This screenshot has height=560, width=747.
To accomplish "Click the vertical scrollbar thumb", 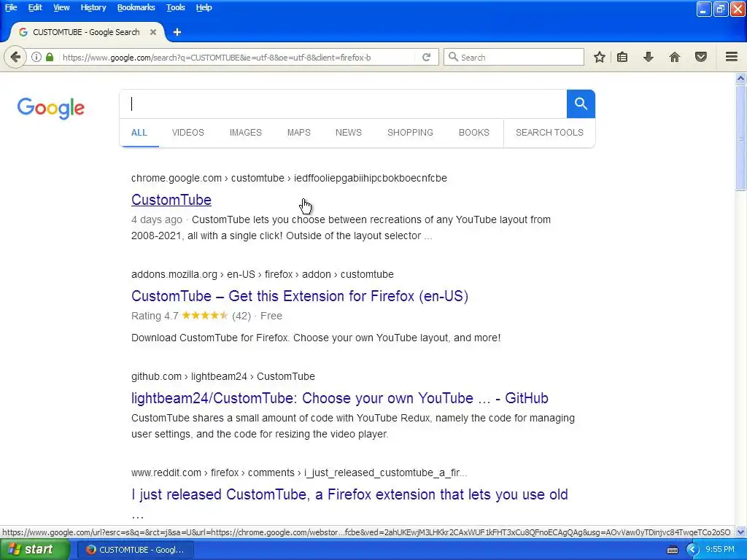I will pos(740,138).
